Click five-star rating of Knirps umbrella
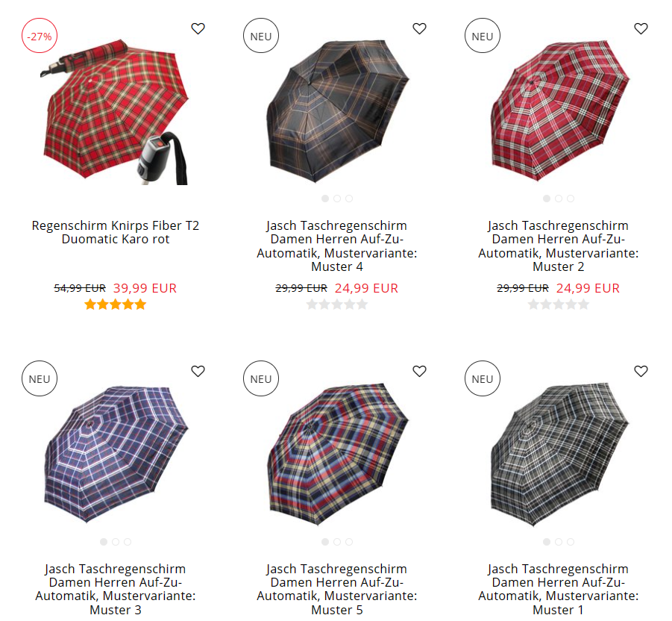The height and width of the screenshot is (621, 672). 116,305
